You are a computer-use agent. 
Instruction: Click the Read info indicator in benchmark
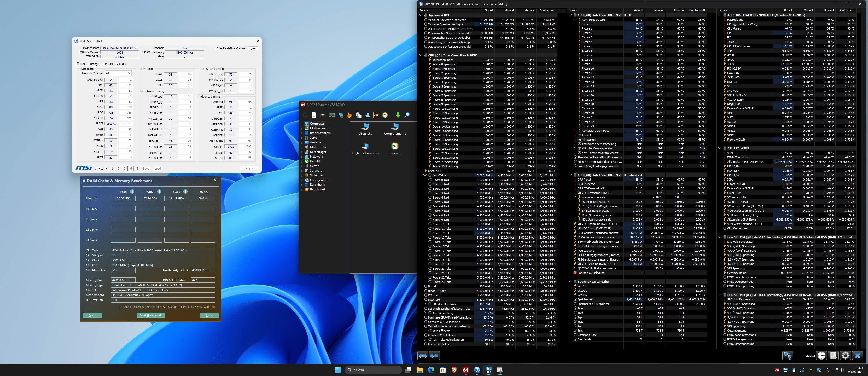click(x=132, y=192)
